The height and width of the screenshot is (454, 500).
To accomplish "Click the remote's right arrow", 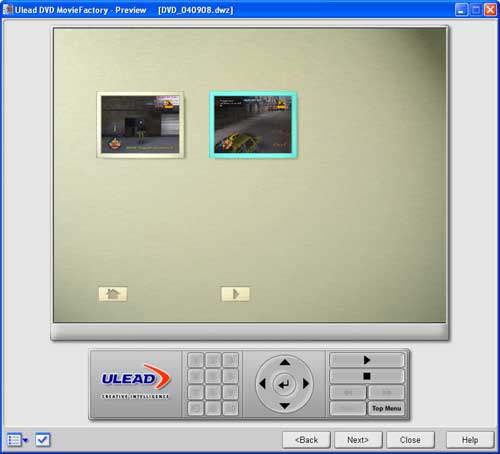I will [x=306, y=384].
